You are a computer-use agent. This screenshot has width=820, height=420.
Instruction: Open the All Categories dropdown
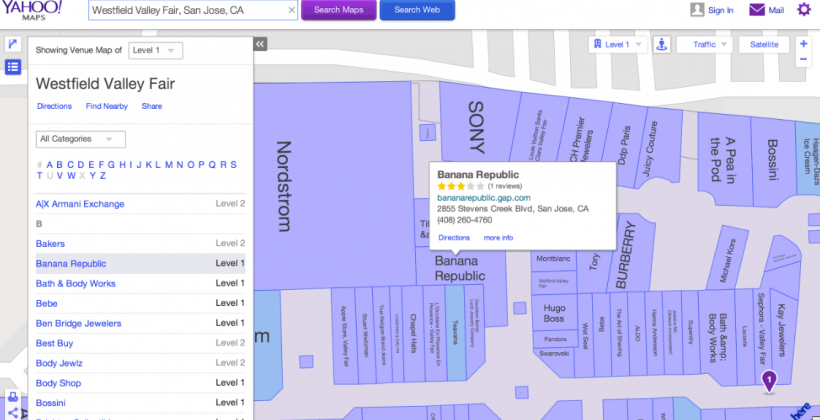(x=81, y=139)
